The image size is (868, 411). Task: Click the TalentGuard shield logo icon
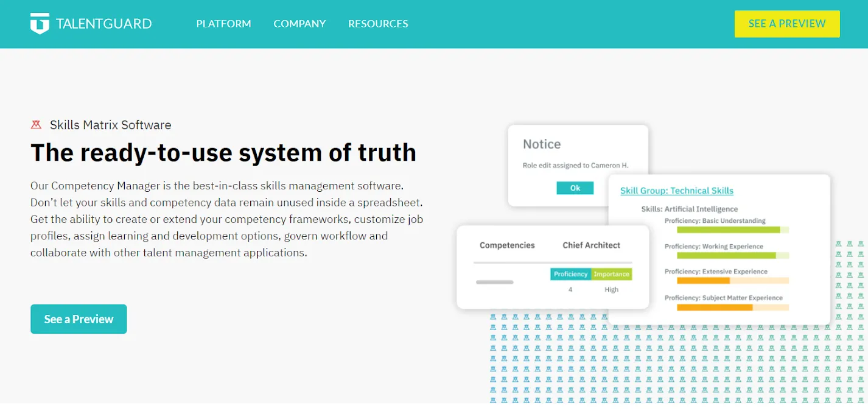tap(40, 24)
